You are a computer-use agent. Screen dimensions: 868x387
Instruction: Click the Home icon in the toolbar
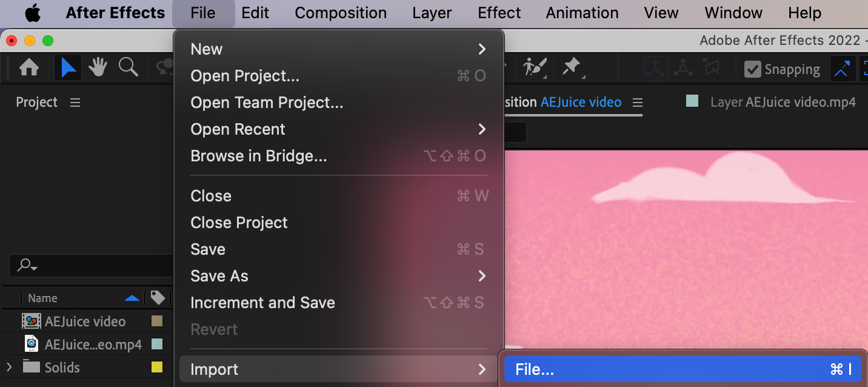click(29, 68)
